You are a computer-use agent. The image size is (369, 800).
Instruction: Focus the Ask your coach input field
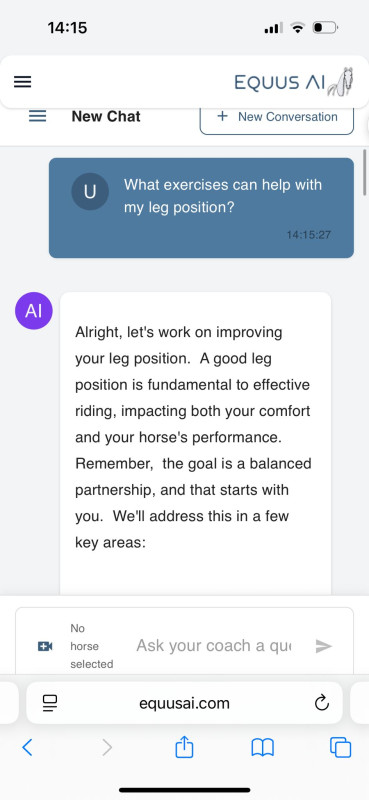coord(213,645)
